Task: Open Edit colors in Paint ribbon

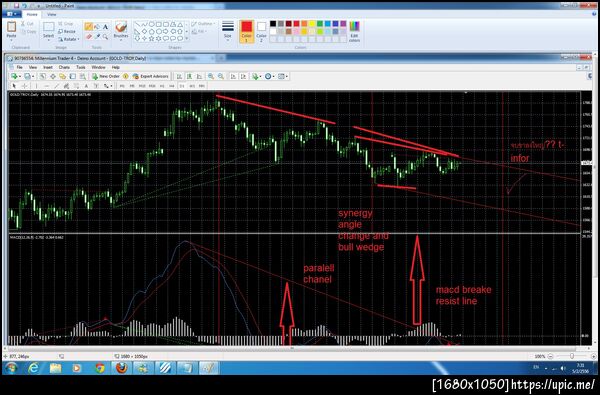Action: pos(354,31)
